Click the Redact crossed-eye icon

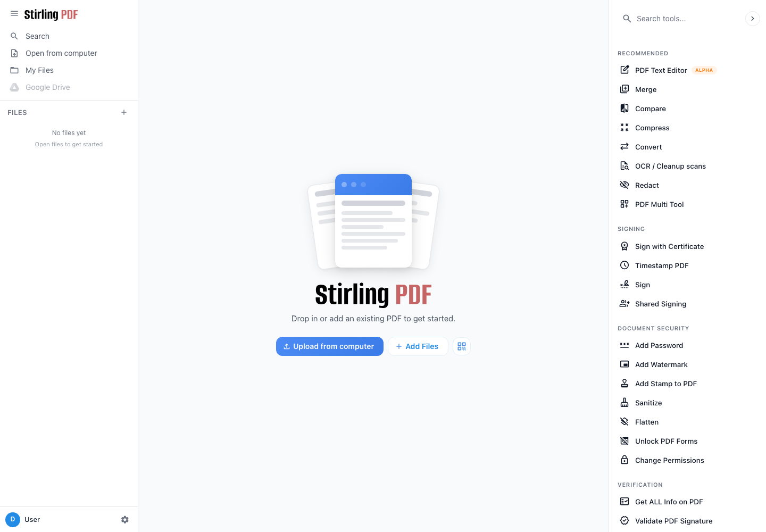[x=625, y=185]
